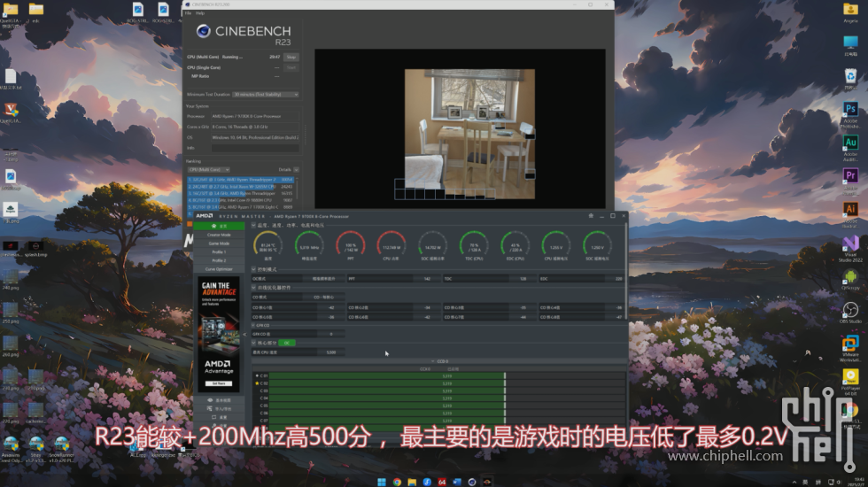
Task: Open the Ryzen Master Home tab
Action: tap(219, 226)
